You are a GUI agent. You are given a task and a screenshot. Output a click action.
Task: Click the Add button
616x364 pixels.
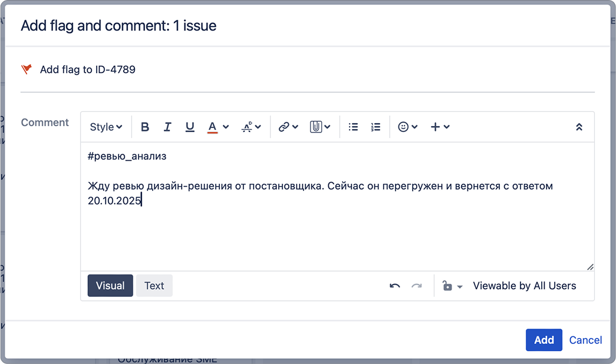click(543, 340)
